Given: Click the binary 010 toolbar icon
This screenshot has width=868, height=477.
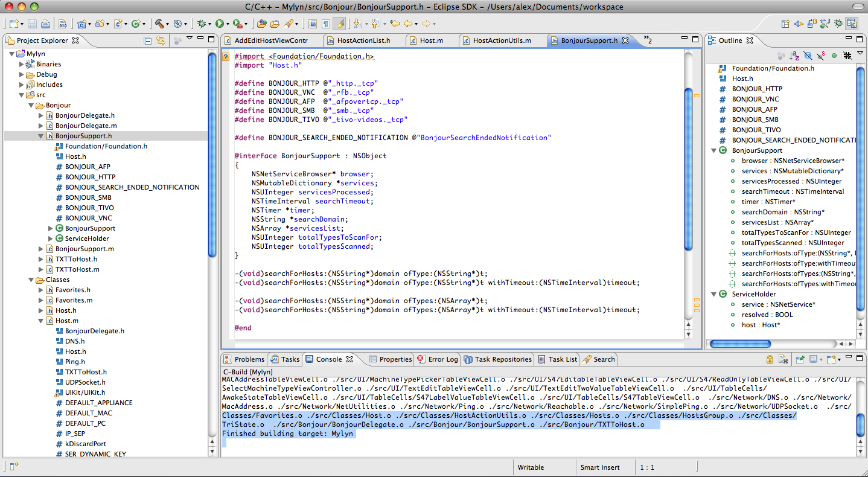Looking at the screenshot, I should pos(62,24).
